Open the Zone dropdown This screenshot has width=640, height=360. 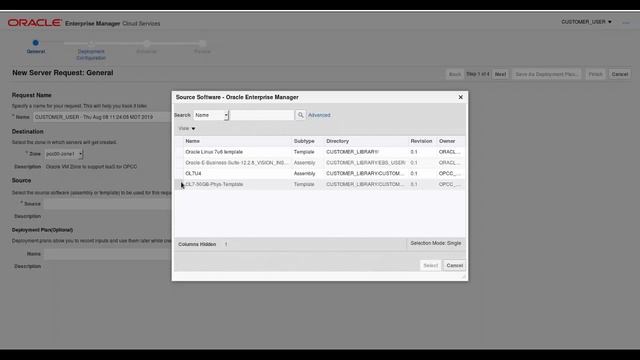pyautogui.click(x=64, y=154)
